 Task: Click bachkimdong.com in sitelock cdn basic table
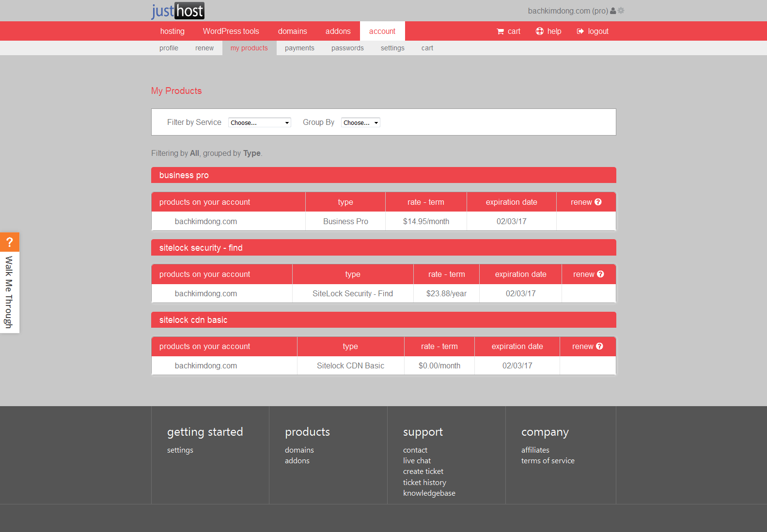[206, 365]
